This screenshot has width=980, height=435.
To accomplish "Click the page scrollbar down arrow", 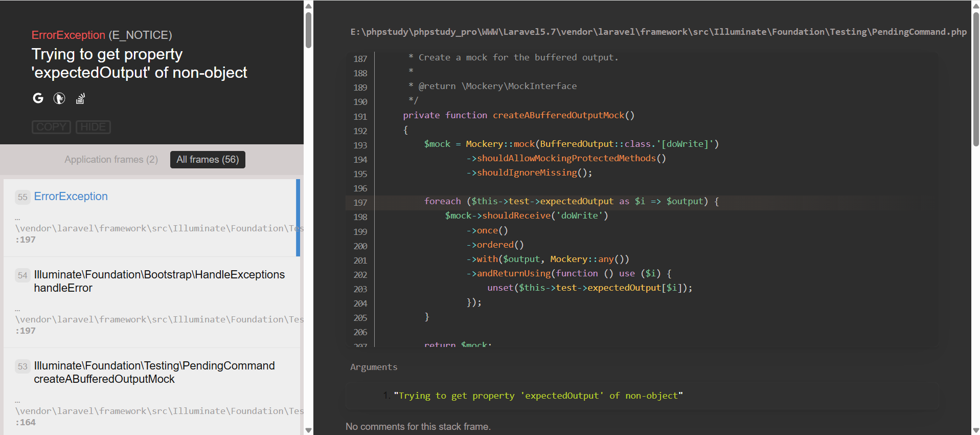I will click(975, 430).
